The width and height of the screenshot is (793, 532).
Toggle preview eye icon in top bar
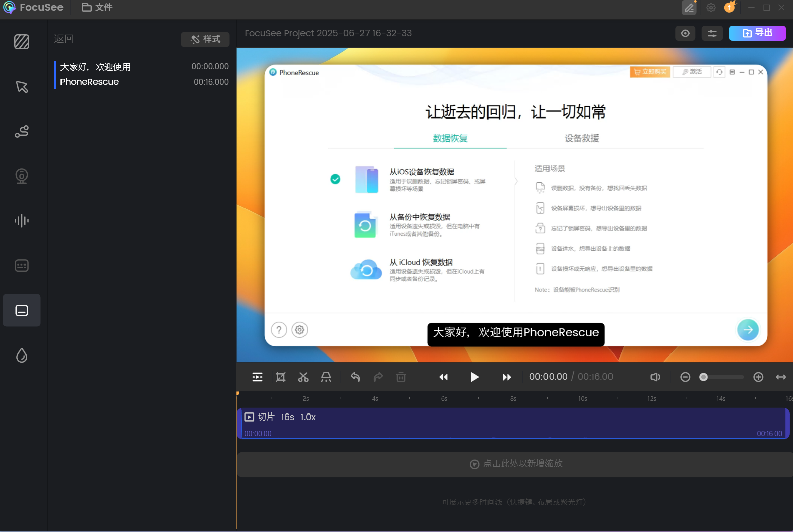click(x=685, y=33)
